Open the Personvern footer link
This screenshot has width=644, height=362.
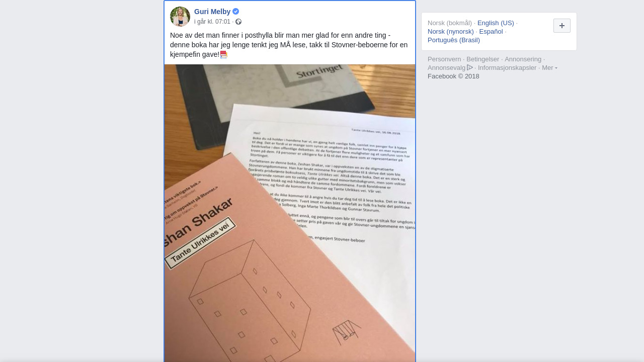point(444,59)
